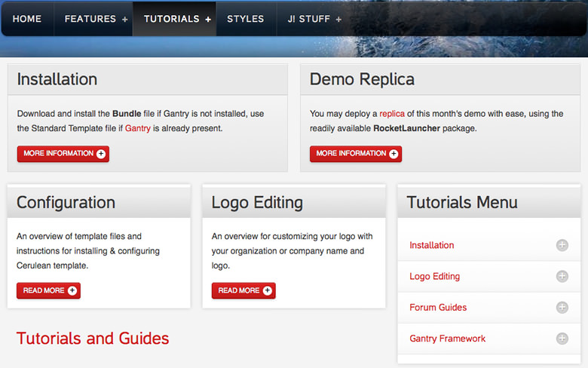Viewport: 588px width, 368px height.
Task: Open Forum Guides link in Tutorials Menu
Action: pyautogui.click(x=438, y=308)
